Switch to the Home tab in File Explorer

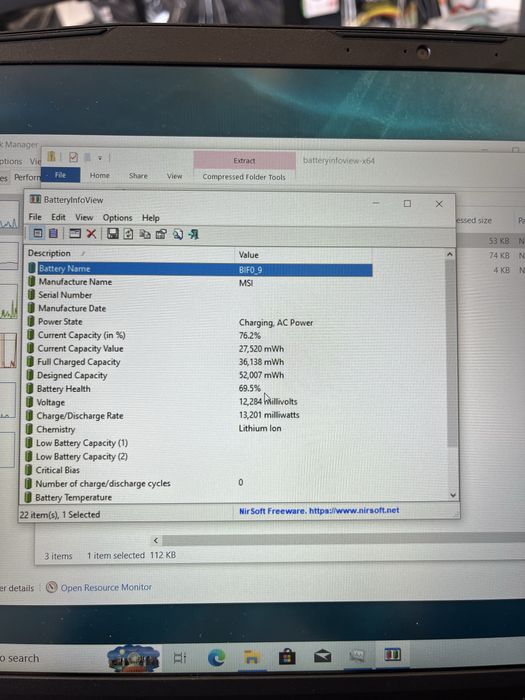pyautogui.click(x=100, y=175)
